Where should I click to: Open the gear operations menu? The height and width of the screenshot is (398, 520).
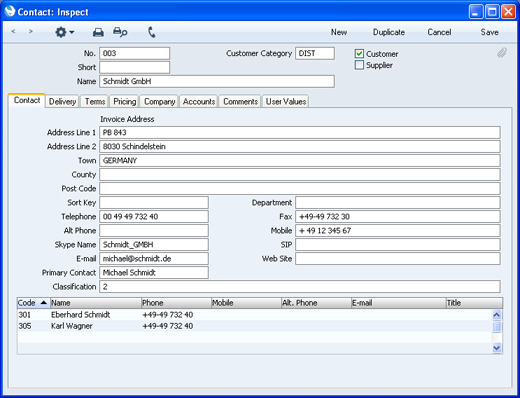pos(64,32)
